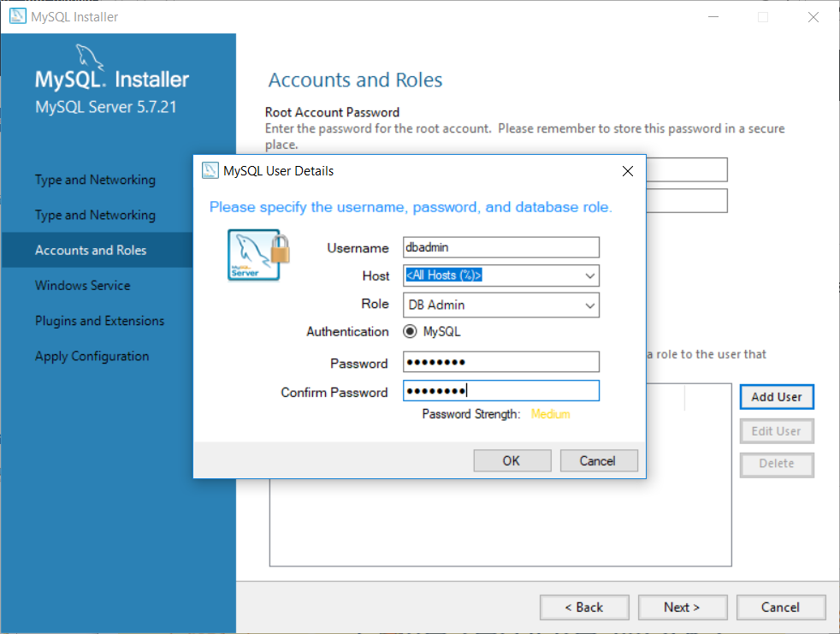Viewport: 840px width, 634px height.
Task: Click the MySQL User Details dialog icon
Action: coord(210,170)
